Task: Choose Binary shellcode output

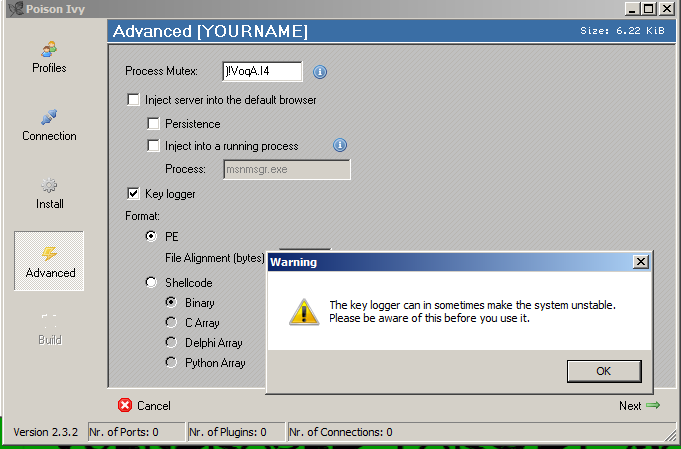Action: (171, 302)
